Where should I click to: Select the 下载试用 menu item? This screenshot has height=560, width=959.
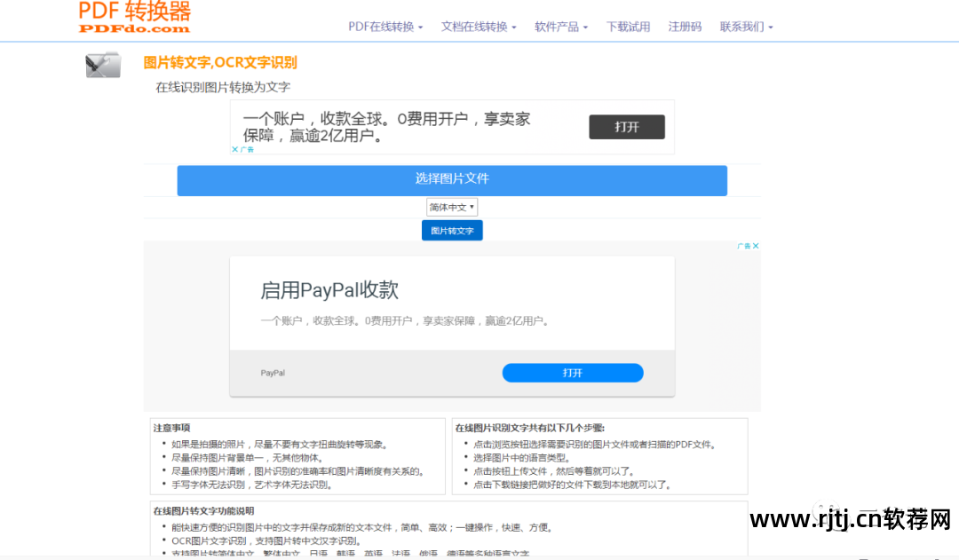click(x=628, y=27)
